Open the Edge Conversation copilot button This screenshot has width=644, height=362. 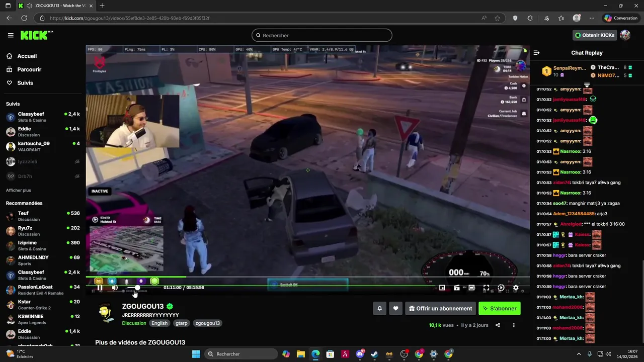(x=621, y=18)
